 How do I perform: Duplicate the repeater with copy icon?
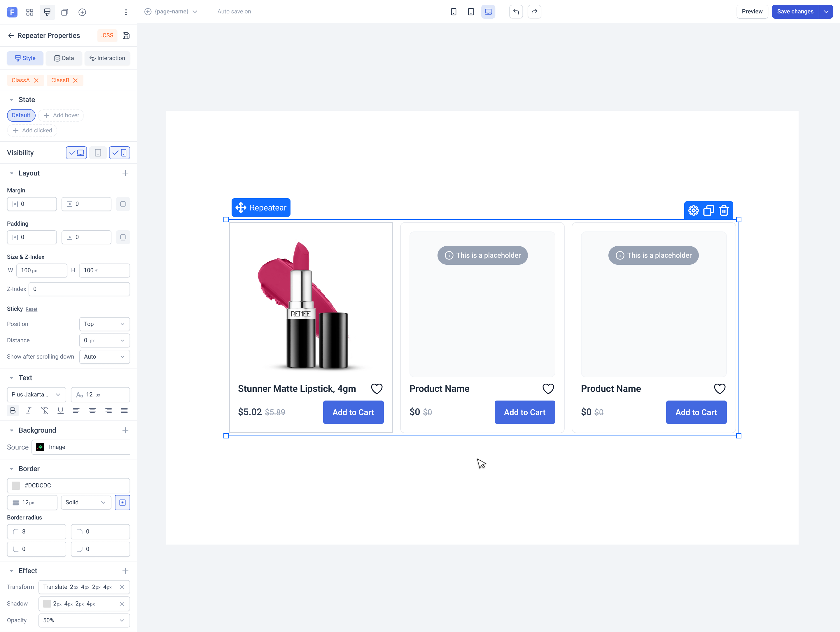pyautogui.click(x=709, y=210)
